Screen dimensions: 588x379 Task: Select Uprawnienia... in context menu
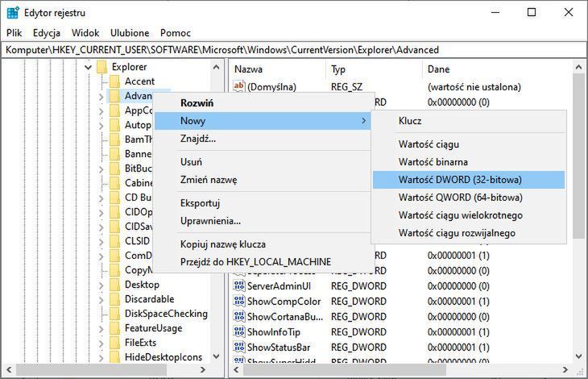pos(210,220)
